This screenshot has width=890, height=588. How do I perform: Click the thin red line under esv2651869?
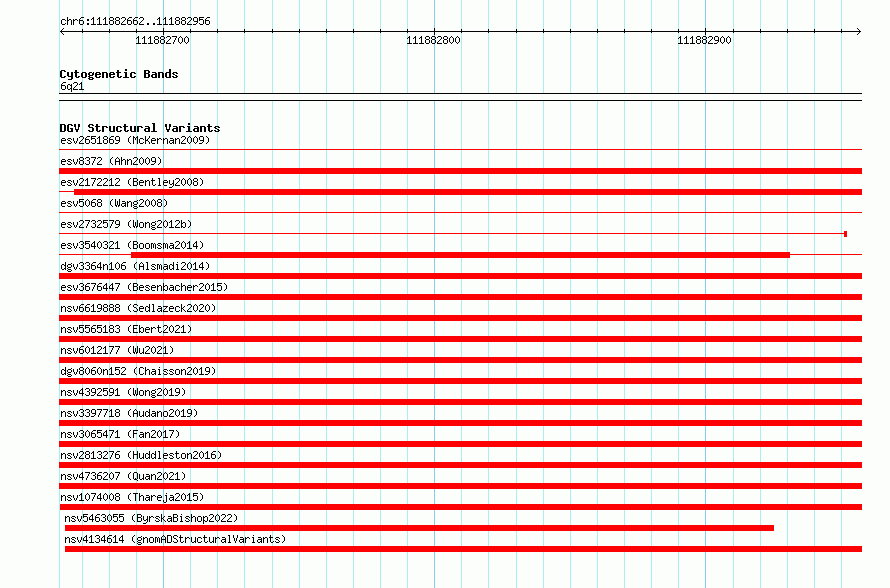(460, 150)
